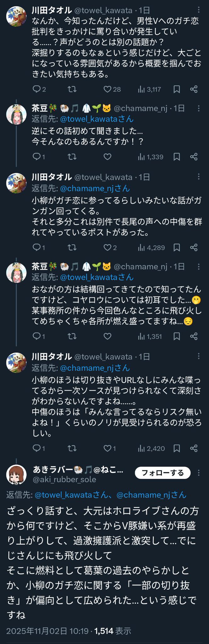Share the post with 3,117 views
Image resolution: width=209 pixels, height=644 pixels.
pos(194,89)
